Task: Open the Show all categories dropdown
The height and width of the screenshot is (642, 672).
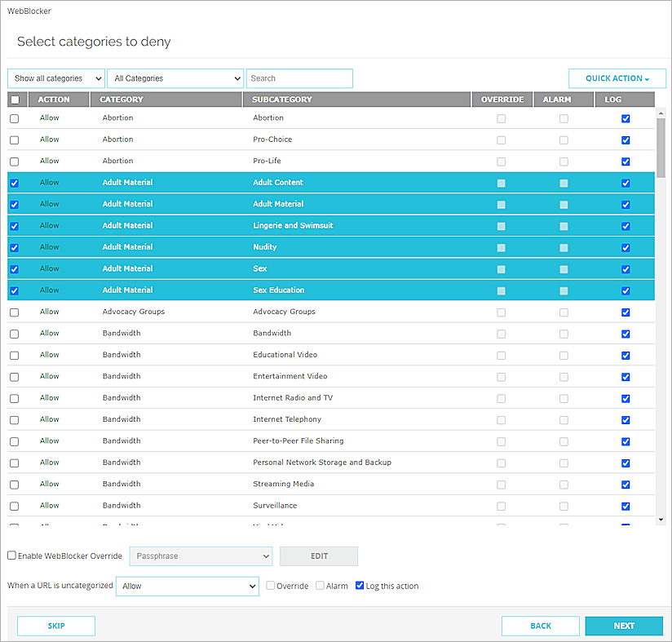Action: click(x=55, y=78)
